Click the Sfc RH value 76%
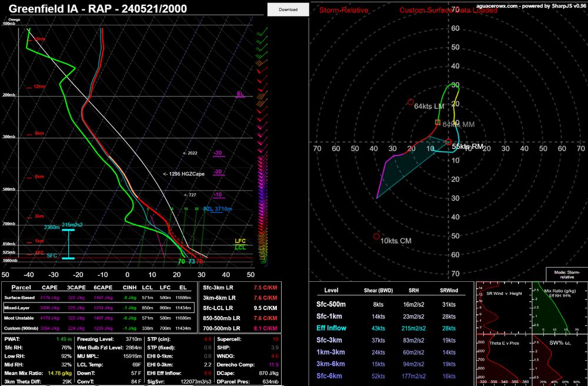The width and height of the screenshot is (588, 386). (x=66, y=348)
